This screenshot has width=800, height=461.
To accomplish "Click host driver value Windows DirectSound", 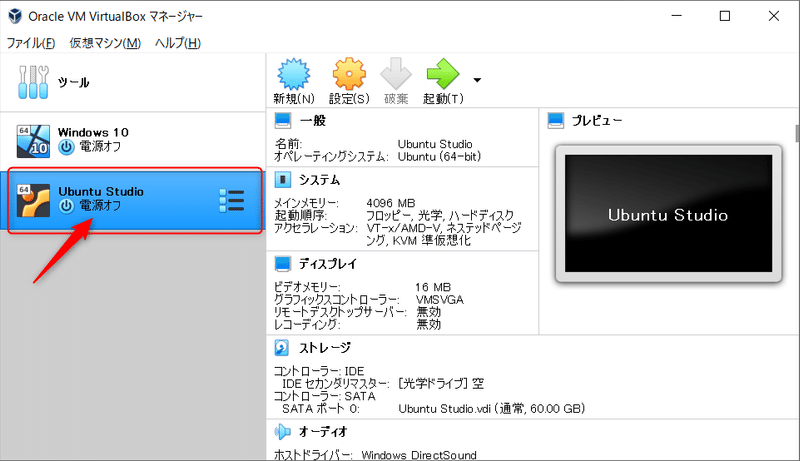I will pos(419,455).
